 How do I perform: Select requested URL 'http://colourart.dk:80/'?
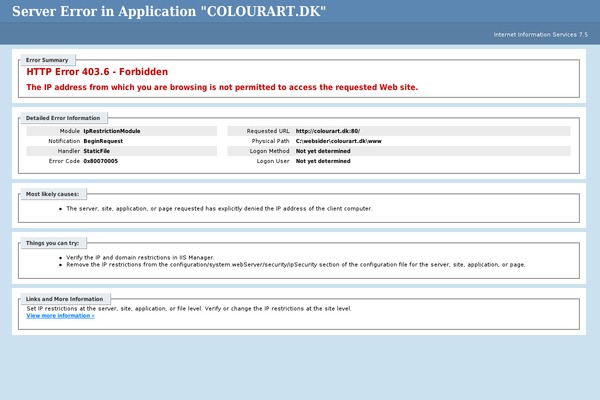click(328, 131)
